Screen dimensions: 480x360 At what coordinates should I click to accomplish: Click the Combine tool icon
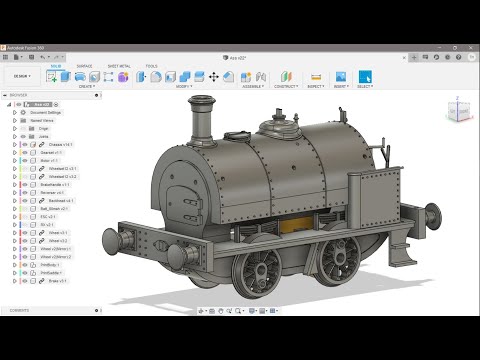pyautogui.click(x=185, y=77)
